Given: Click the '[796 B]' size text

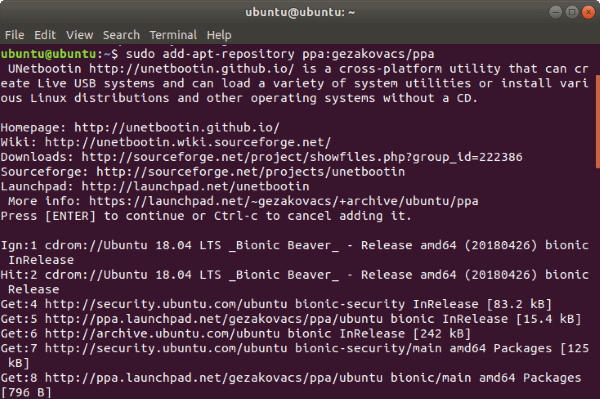Looking at the screenshot, I should [26, 392].
